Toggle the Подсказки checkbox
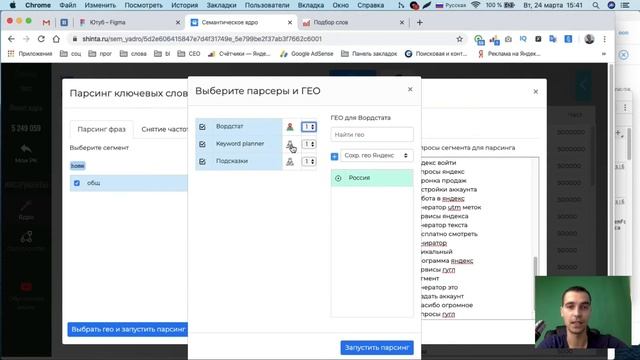 202,162
